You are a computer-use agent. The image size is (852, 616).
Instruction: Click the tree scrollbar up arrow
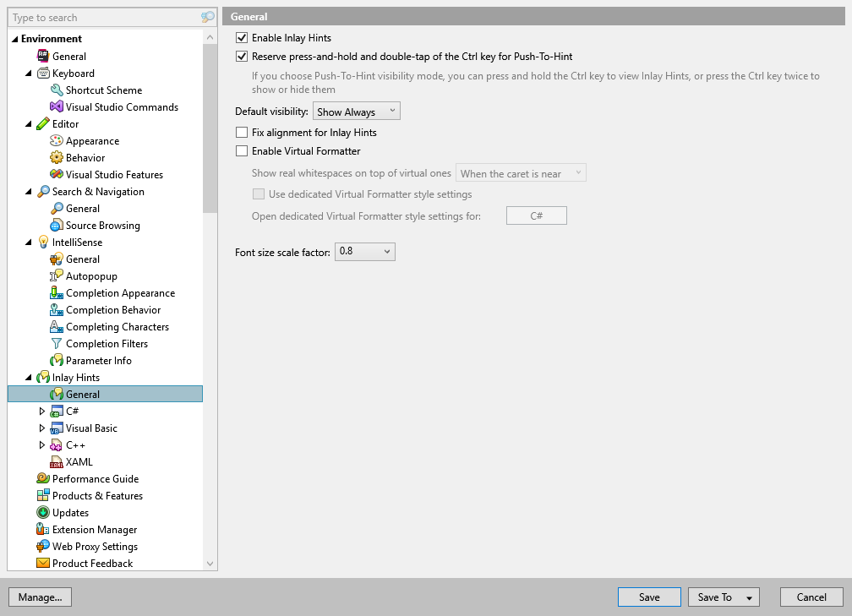[x=210, y=37]
